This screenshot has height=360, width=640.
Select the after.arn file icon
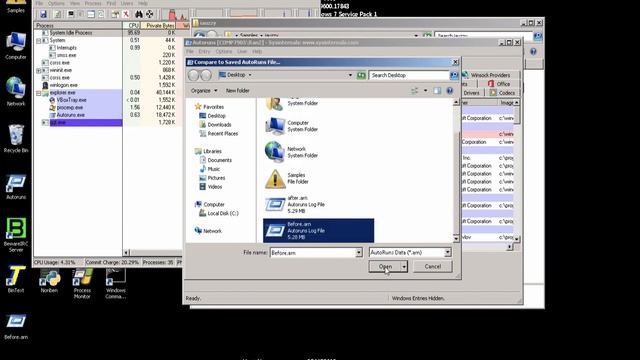pos(275,204)
